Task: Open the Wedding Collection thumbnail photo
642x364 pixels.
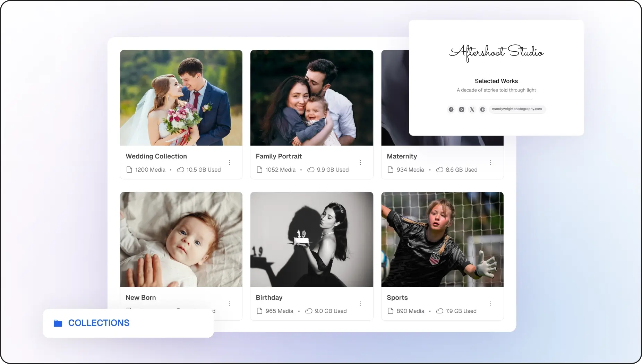Action: 181,98
